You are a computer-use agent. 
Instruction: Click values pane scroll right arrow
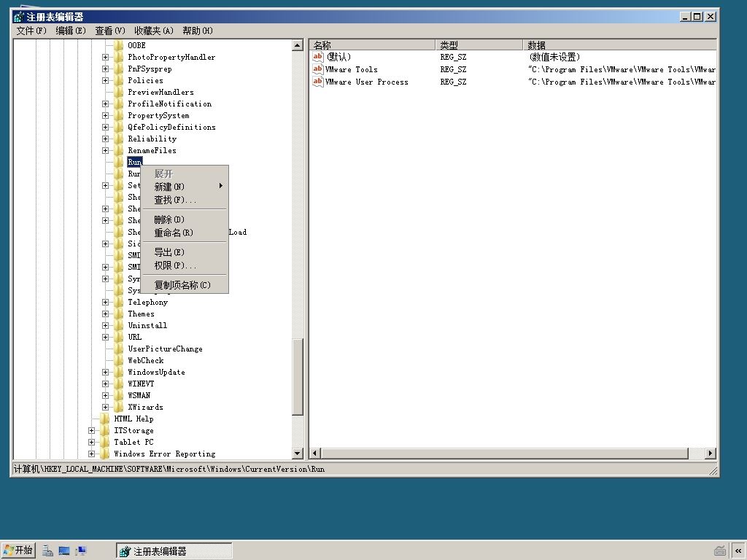pyautogui.click(x=711, y=454)
